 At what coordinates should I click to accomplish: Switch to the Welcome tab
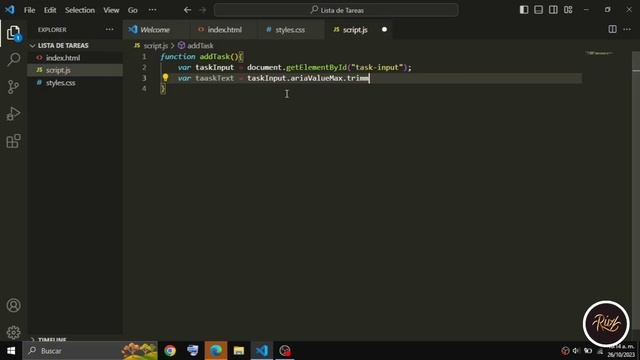(155, 30)
